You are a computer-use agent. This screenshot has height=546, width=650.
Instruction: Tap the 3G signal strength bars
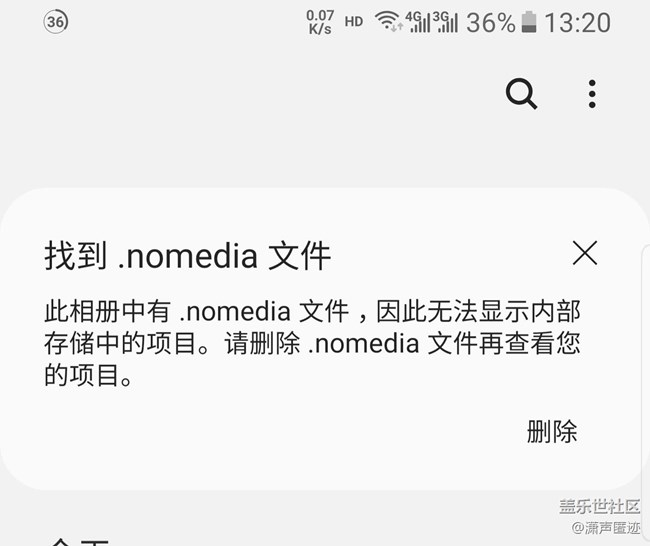[x=445, y=22]
